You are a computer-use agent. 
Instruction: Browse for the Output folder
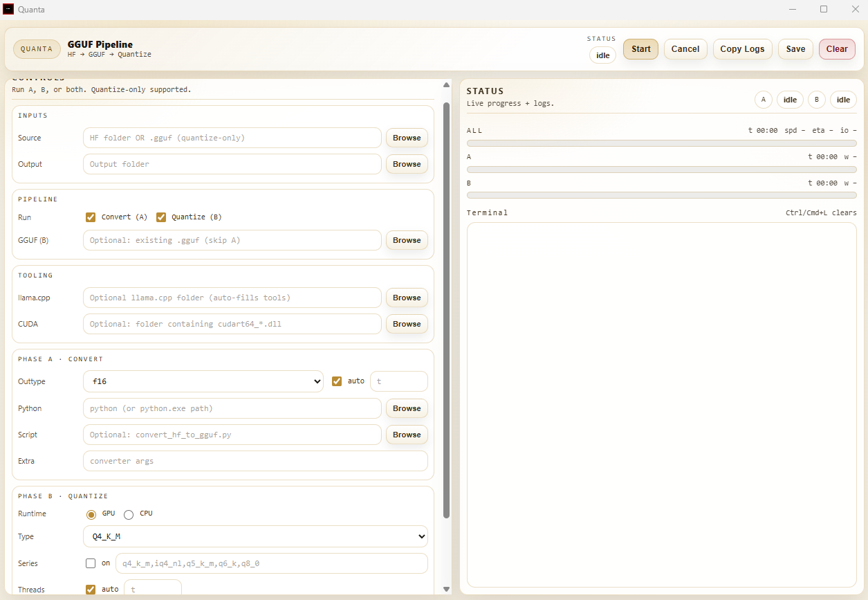(407, 164)
